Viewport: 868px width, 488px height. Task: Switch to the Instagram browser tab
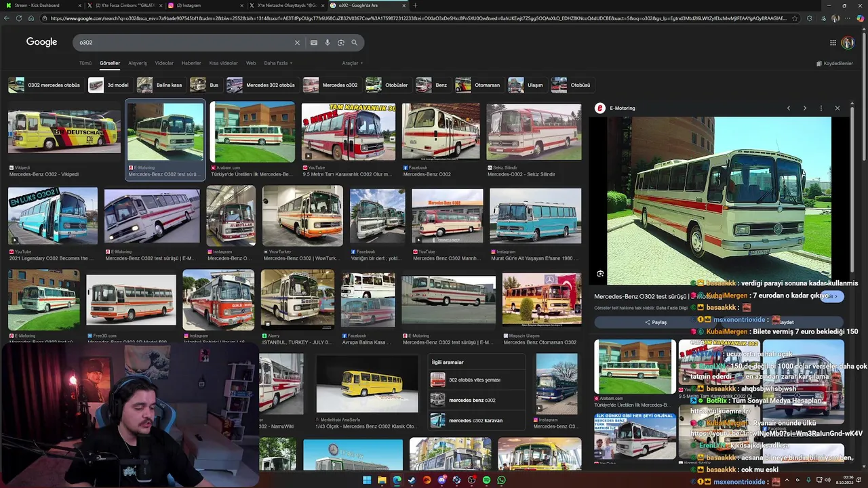click(205, 5)
